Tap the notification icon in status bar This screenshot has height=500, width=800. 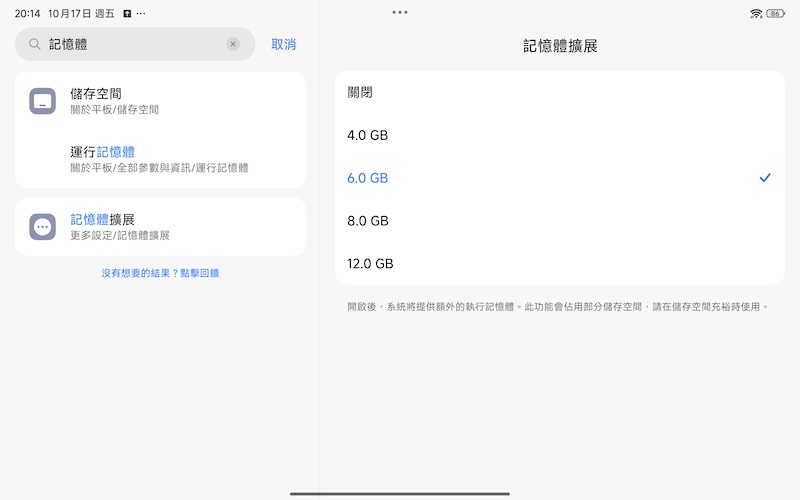tap(127, 14)
